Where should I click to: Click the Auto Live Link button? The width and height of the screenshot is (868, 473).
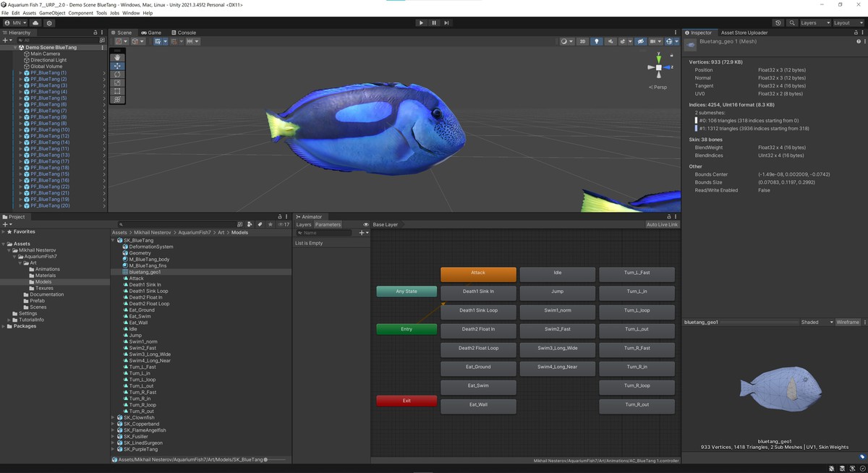[x=662, y=225]
